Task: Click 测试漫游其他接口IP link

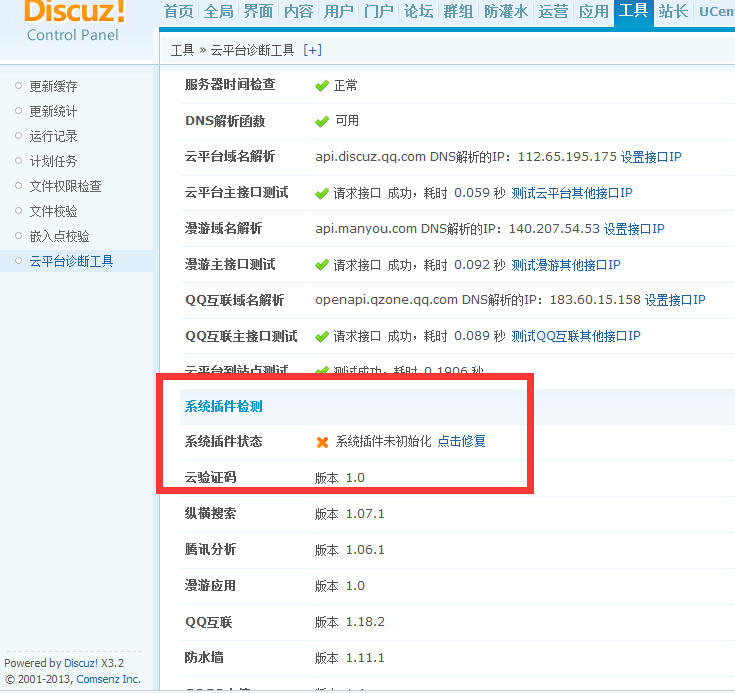Action: click(566, 265)
